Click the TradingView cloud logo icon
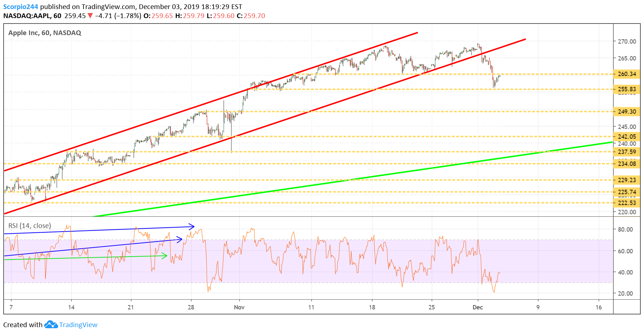Viewport: 644px width, 334px height. click(51, 324)
